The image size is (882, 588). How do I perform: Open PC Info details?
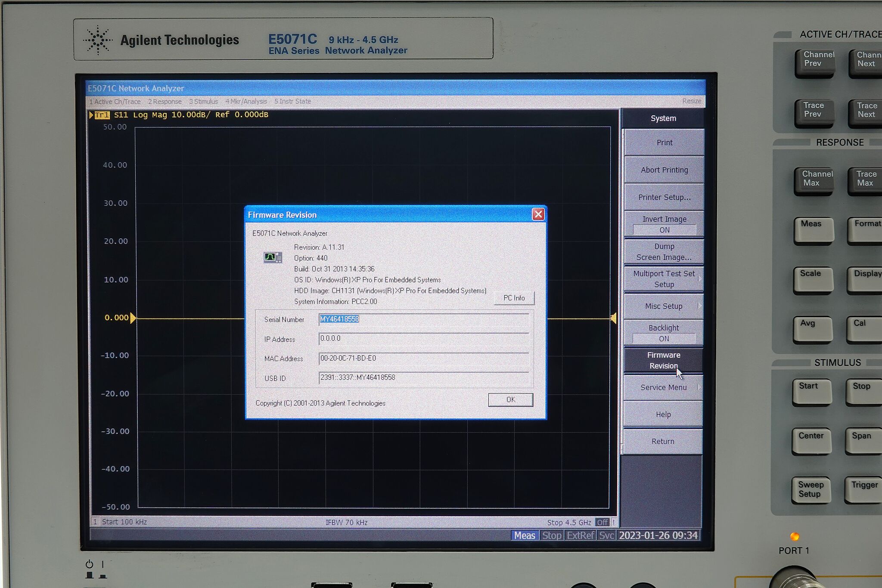[514, 298]
